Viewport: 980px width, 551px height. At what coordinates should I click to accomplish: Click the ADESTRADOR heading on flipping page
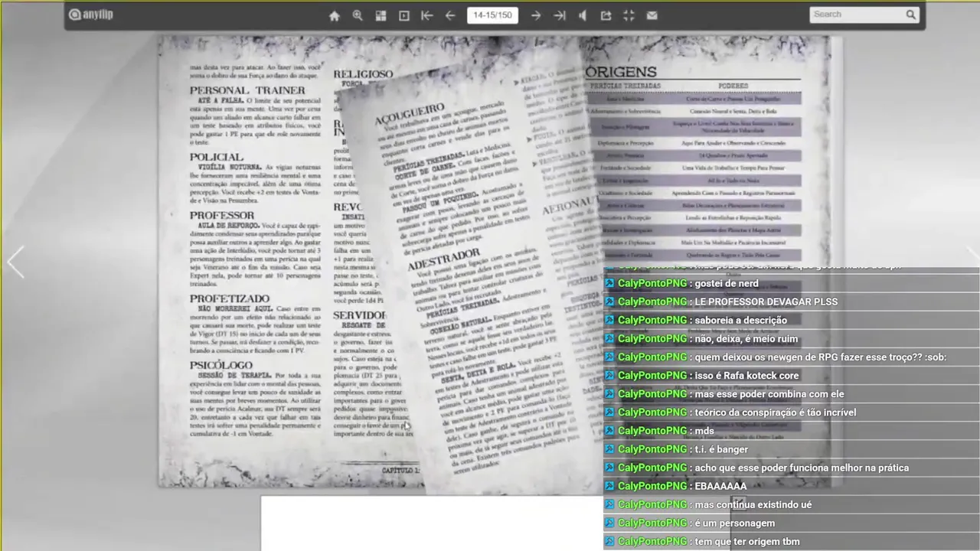pyautogui.click(x=443, y=259)
